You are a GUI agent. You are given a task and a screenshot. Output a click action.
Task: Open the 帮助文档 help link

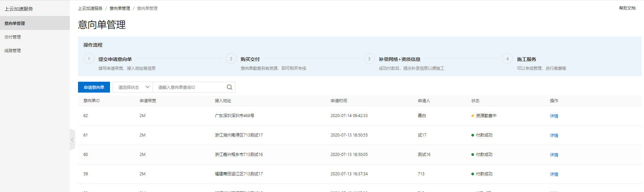click(627, 8)
